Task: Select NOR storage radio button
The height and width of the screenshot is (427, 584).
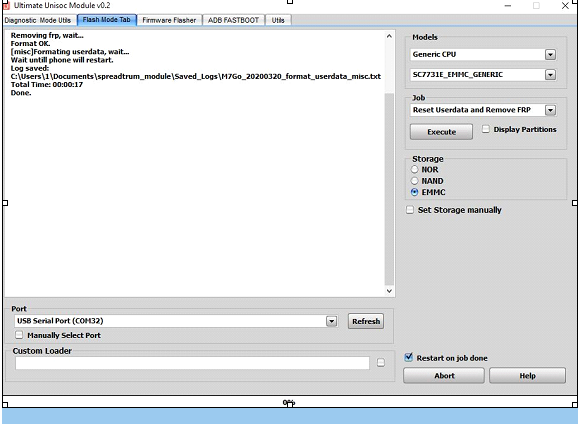Action: pos(415,170)
